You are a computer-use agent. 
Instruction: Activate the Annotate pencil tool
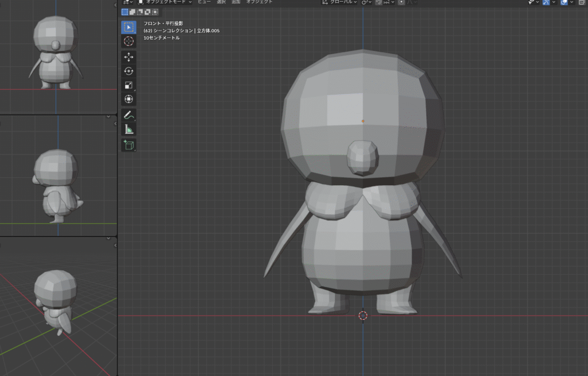(x=129, y=116)
